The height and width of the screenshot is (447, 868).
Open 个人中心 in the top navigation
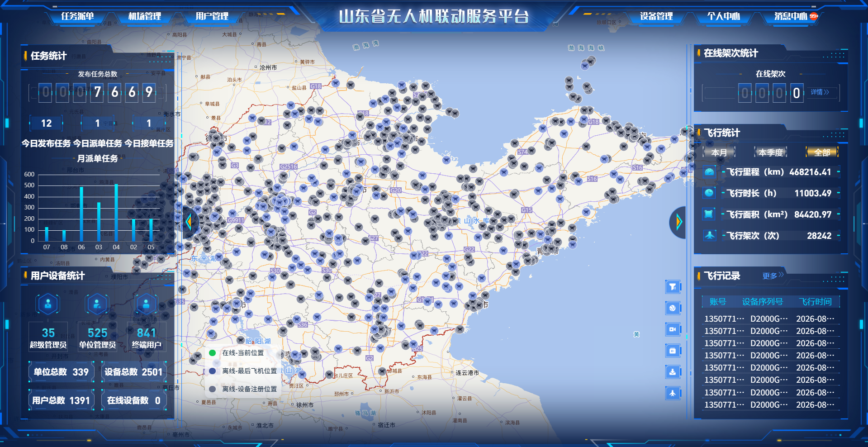coord(724,16)
